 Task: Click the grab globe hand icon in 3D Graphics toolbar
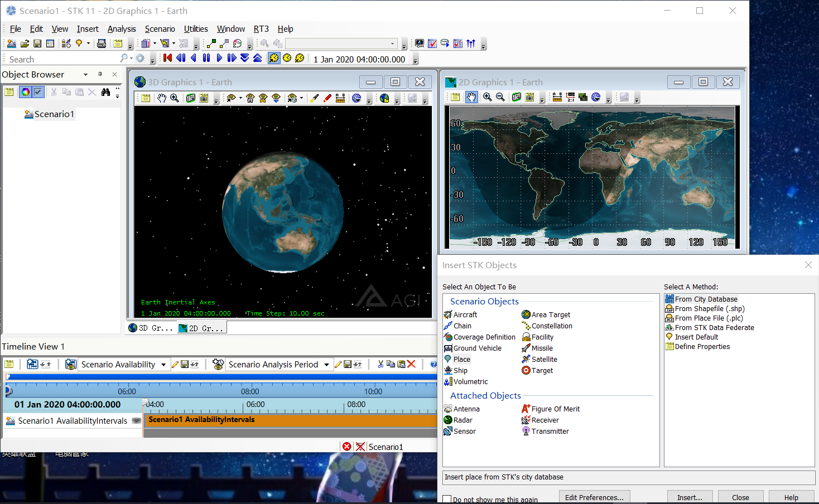click(x=162, y=98)
